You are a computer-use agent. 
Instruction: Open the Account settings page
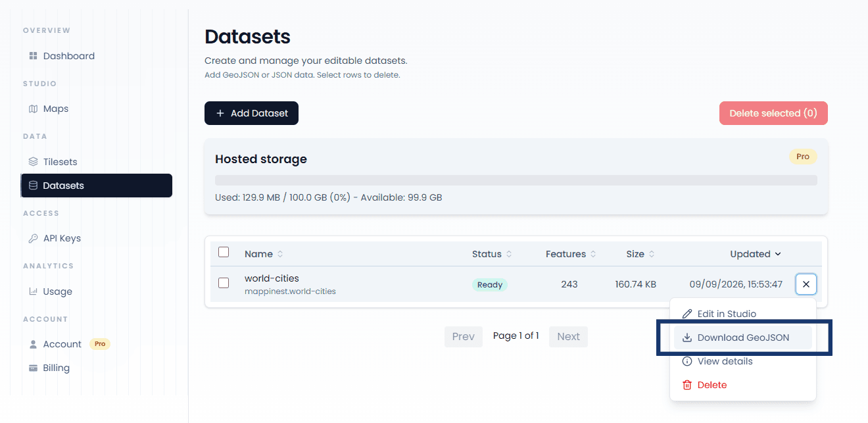(x=97, y=344)
